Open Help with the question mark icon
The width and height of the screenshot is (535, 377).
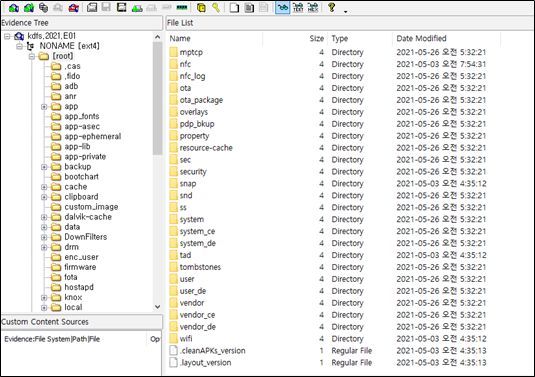click(x=331, y=7)
